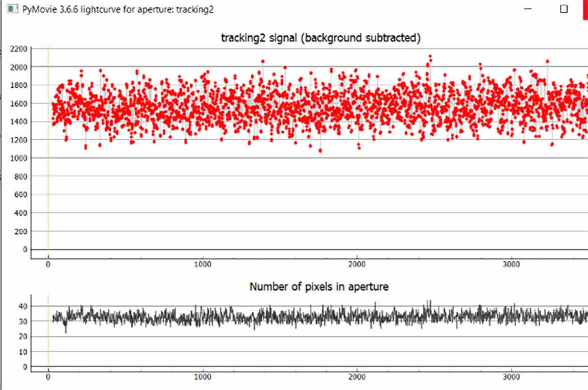This screenshot has width=588, height=390.
Task: Click y-axis label 2200 on signal plot
Action: [19, 49]
